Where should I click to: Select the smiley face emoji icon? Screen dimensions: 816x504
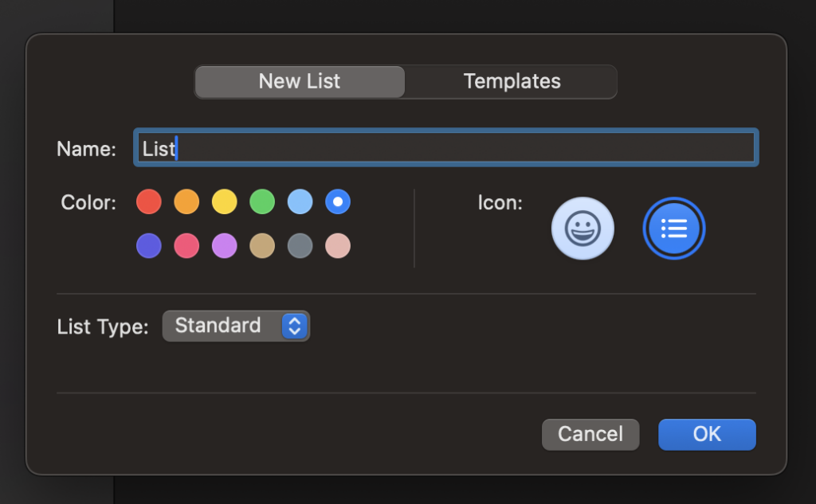point(583,228)
